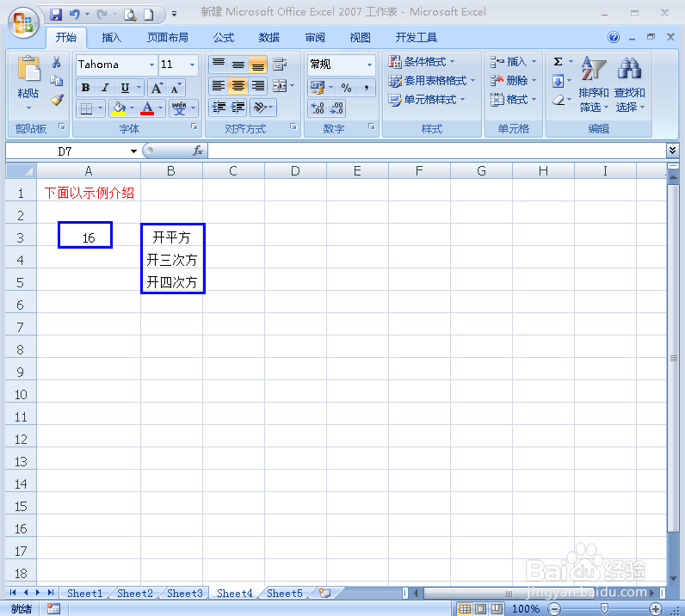The width and height of the screenshot is (685, 616).
Task: Toggle underline formatting
Action: [125, 88]
